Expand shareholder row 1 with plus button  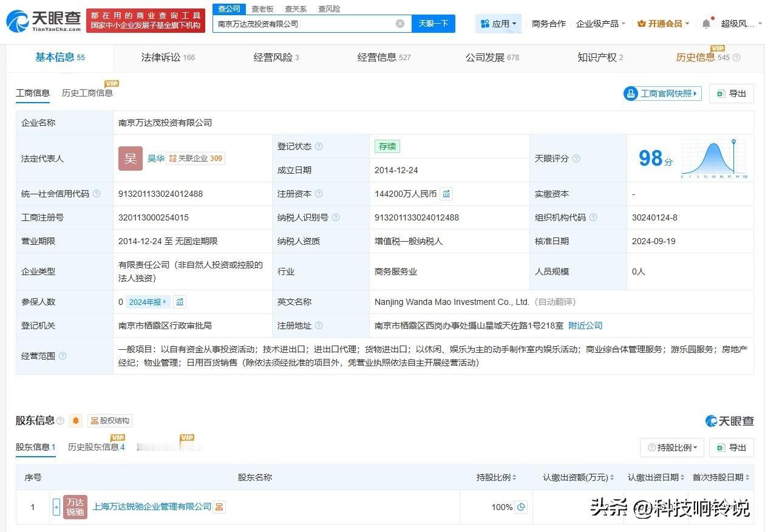tap(56, 507)
